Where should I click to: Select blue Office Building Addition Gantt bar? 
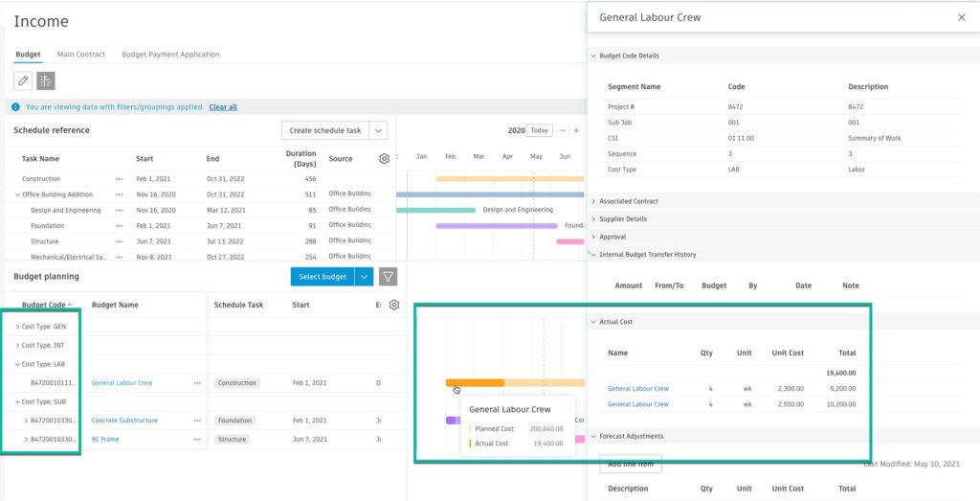tap(490, 194)
